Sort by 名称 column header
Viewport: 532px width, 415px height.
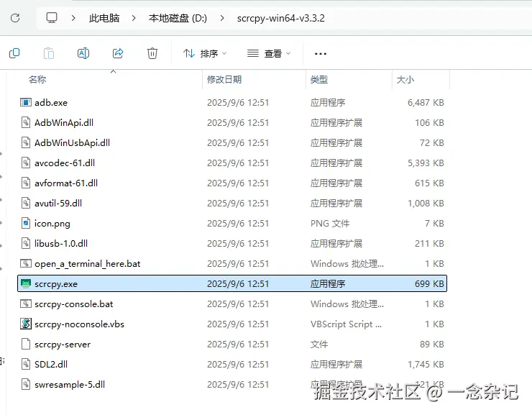pyautogui.click(x=37, y=79)
